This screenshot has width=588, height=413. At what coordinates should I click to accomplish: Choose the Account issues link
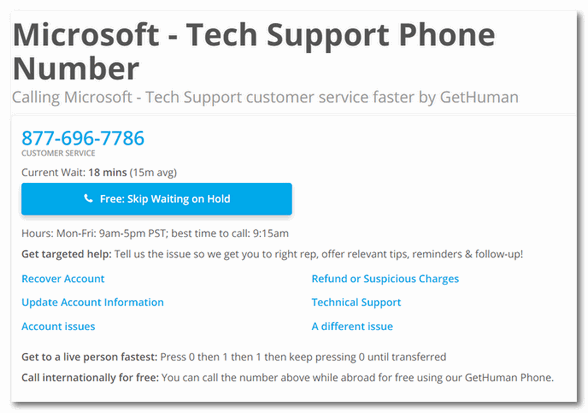[58, 326]
